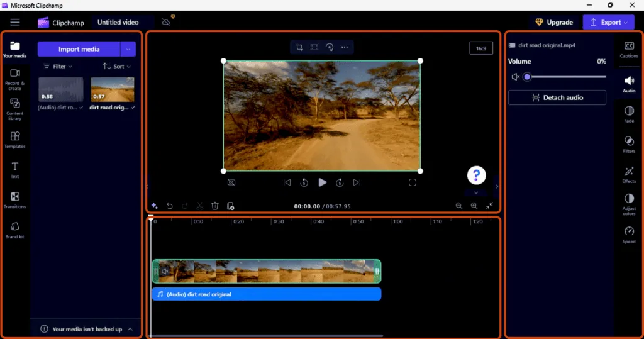Image resolution: width=644 pixels, height=339 pixels.
Task: Adjust the Volume slider
Action: click(x=566, y=77)
